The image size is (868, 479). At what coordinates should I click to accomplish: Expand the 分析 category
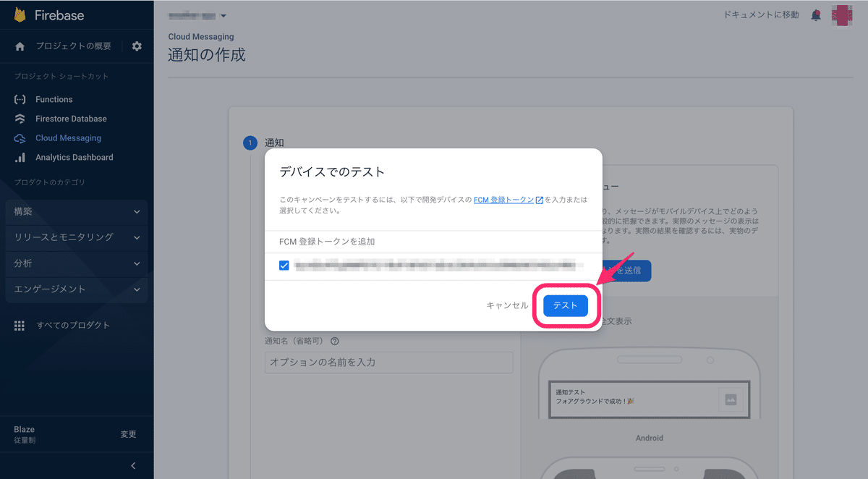pyautogui.click(x=76, y=263)
